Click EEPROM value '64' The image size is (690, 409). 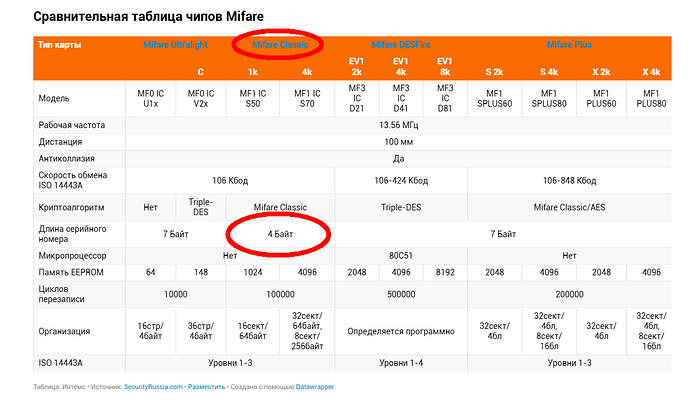pyautogui.click(x=150, y=273)
